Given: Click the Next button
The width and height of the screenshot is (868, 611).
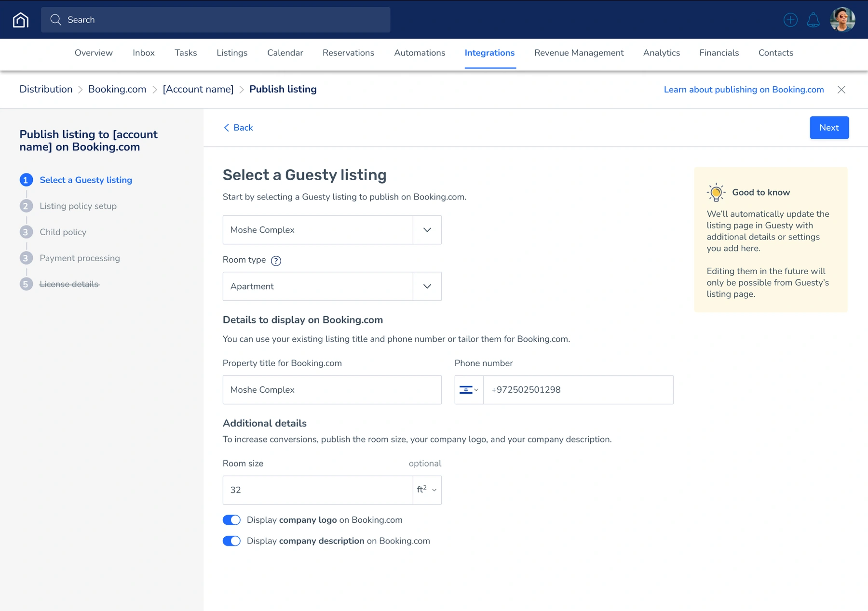Looking at the screenshot, I should (829, 128).
